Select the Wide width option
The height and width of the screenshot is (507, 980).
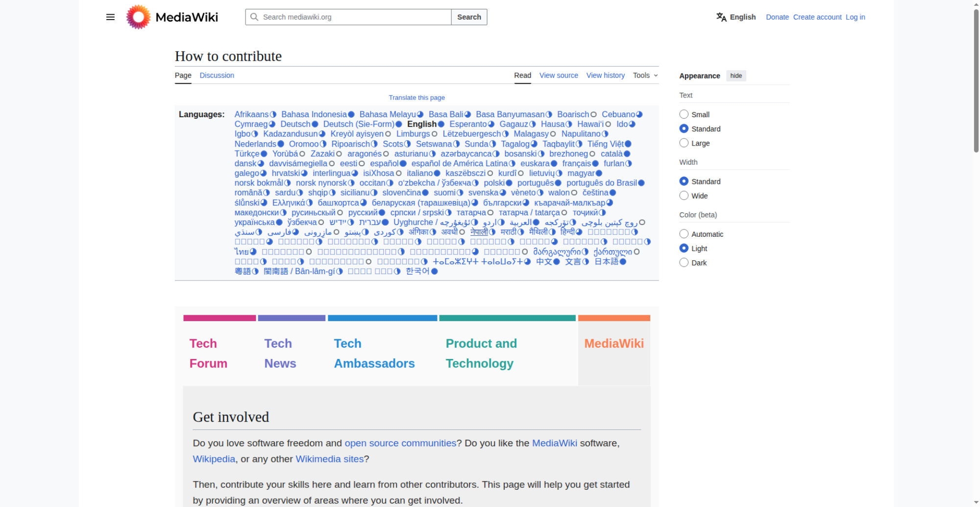684,196
